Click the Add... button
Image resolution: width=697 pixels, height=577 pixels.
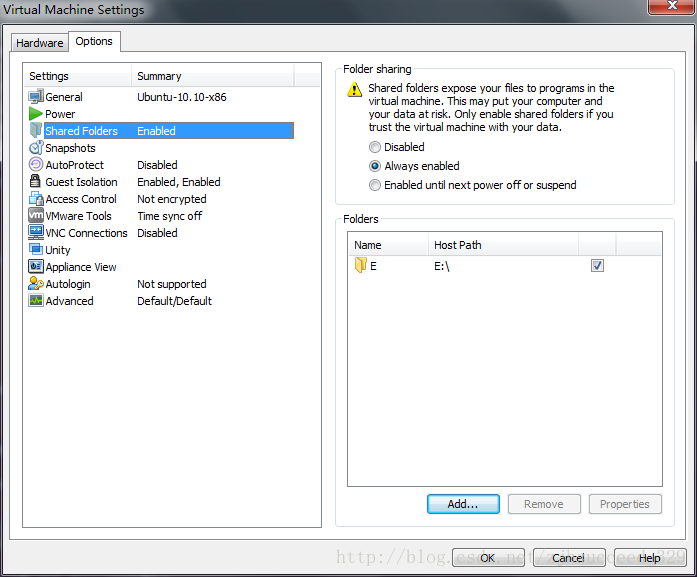click(x=463, y=504)
